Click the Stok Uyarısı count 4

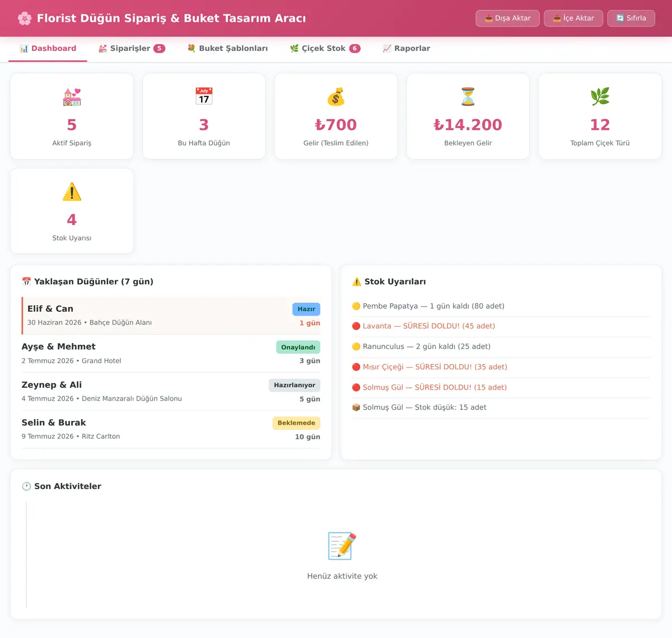(x=72, y=220)
